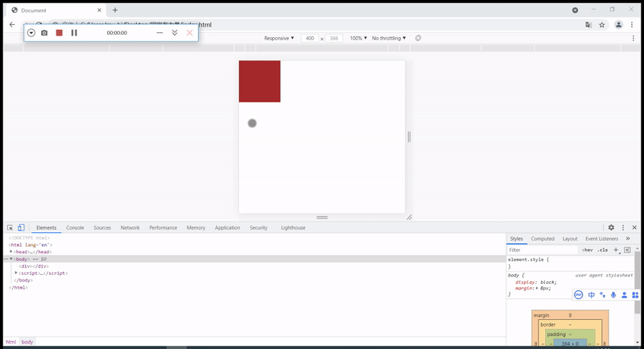Open device toolbar more options menu
Screen dimensions: 644x349
tap(634, 38)
